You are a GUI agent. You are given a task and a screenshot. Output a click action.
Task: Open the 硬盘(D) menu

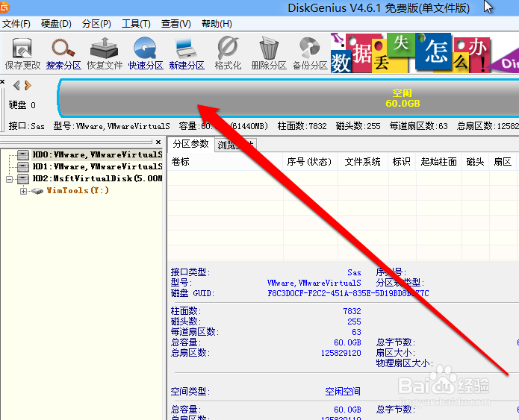coord(56,24)
